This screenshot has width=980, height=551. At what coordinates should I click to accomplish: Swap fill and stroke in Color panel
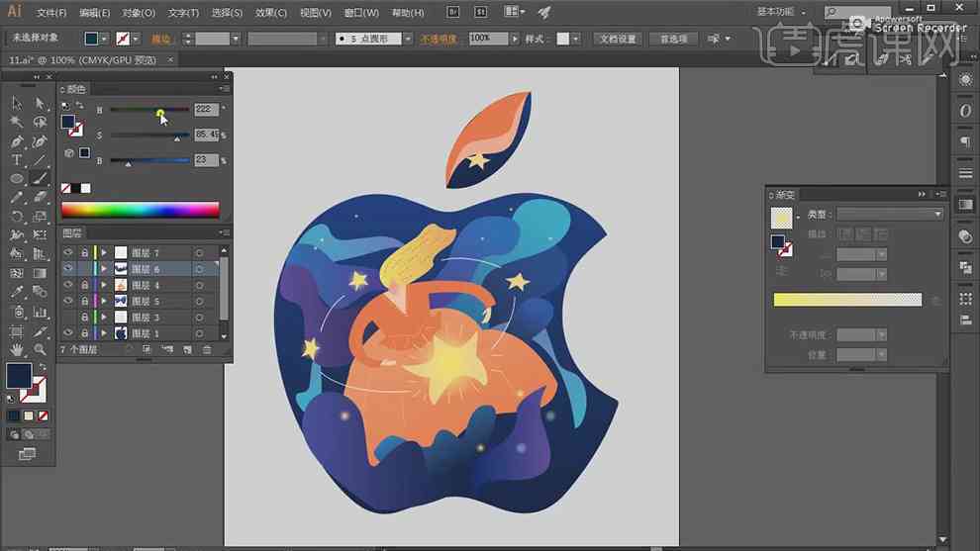79,105
